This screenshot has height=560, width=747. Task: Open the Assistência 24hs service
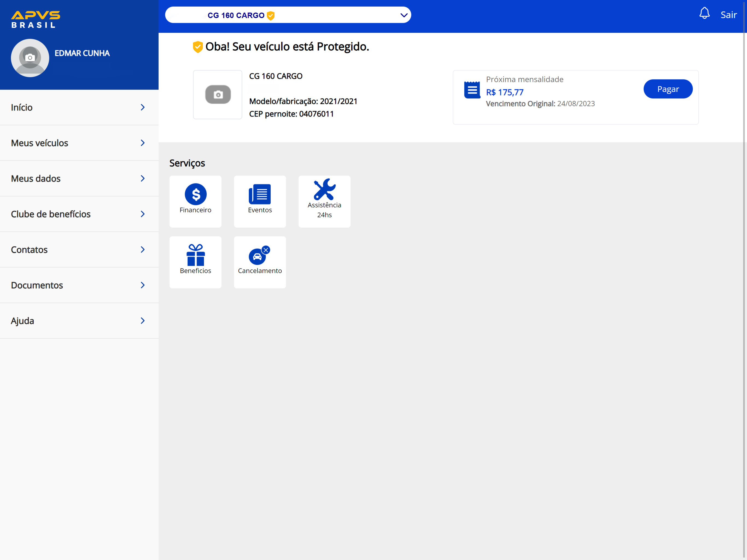coord(325,201)
